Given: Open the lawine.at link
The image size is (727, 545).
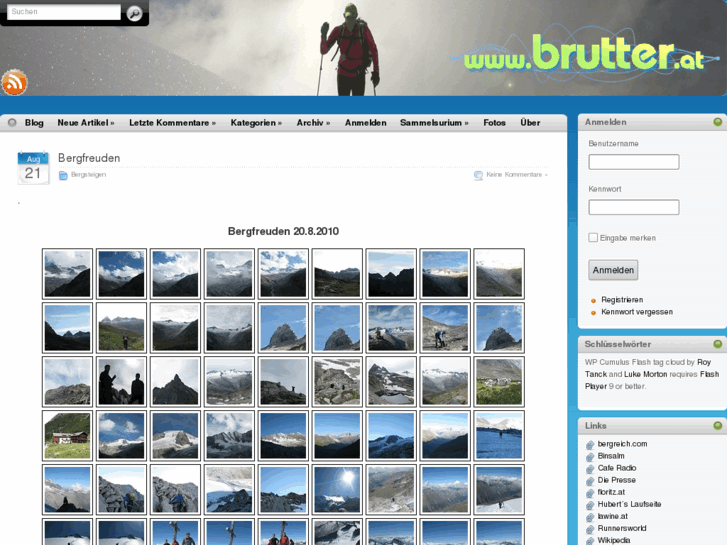Looking at the screenshot, I should click(612, 516).
